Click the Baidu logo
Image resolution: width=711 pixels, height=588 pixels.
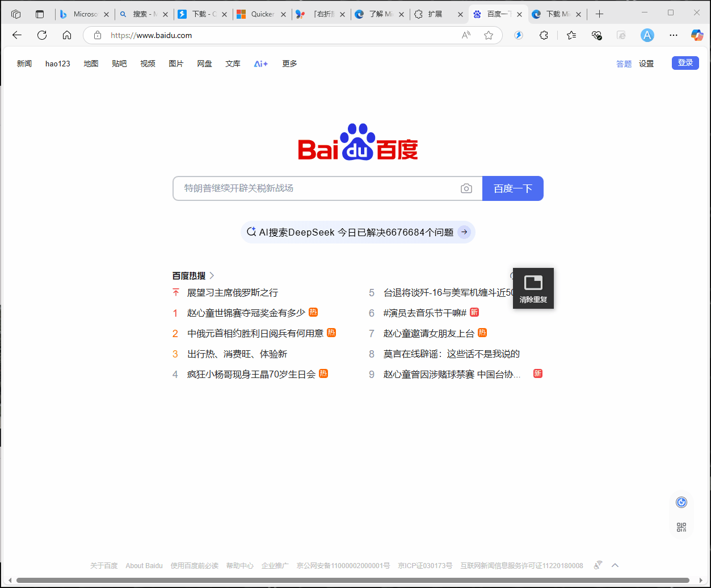pyautogui.click(x=358, y=142)
